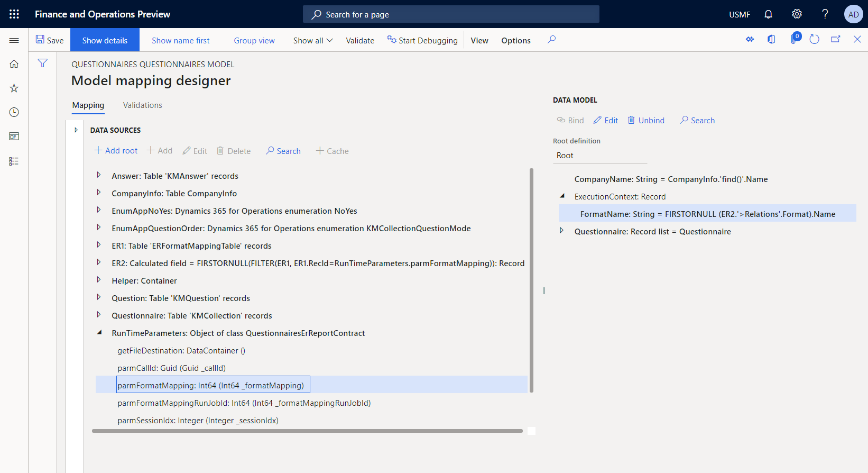Click the filter funnel icon
The width and height of the screenshot is (868, 473).
[43, 63]
